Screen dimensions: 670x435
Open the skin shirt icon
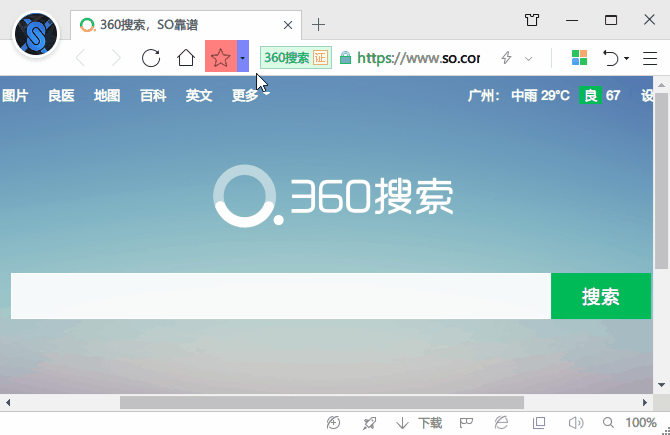tap(532, 20)
